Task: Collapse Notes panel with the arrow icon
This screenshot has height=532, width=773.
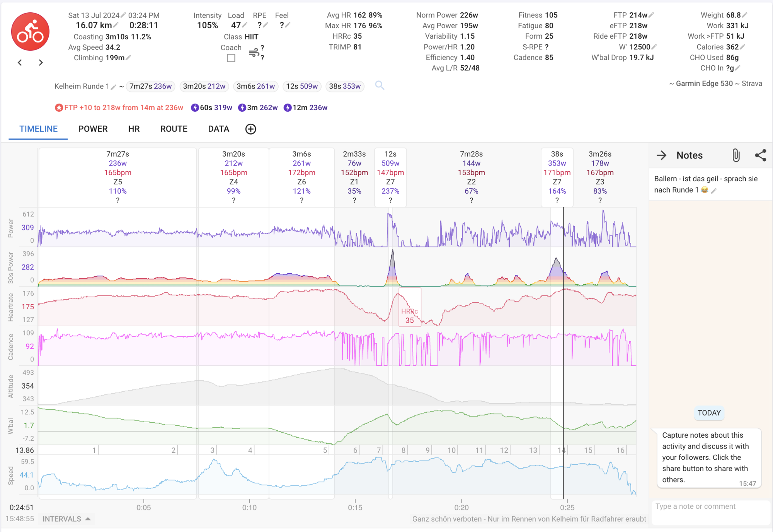Action: coord(661,155)
